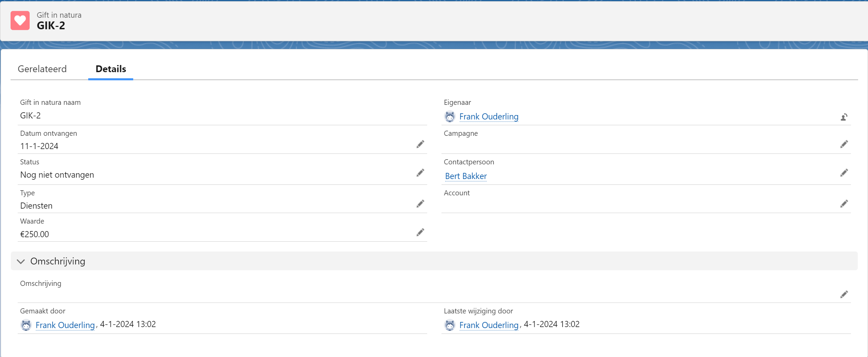Click the Eigenaar user avatar image

450,117
